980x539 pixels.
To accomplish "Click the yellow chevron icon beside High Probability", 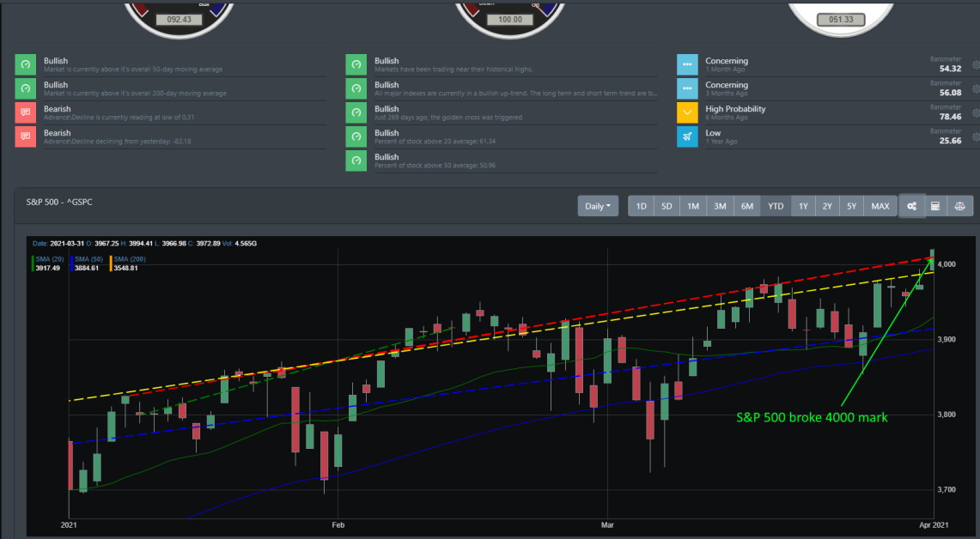I will 687,112.
